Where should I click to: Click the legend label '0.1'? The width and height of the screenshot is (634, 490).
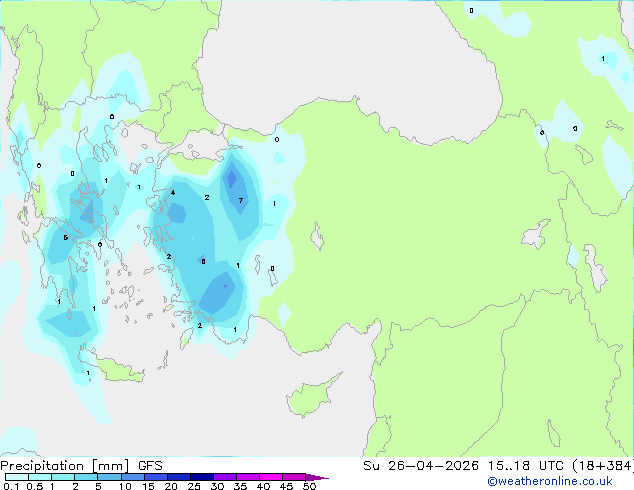[11, 486]
